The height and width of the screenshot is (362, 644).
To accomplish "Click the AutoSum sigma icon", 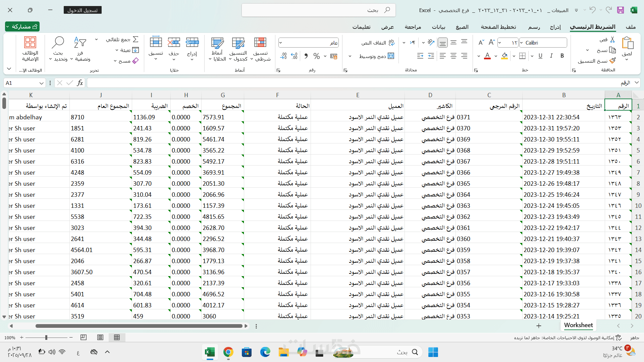I will click(136, 39).
